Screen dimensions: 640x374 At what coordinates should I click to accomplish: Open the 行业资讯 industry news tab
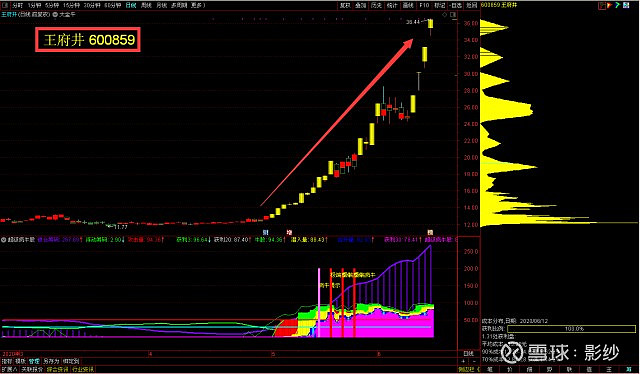tap(83, 369)
